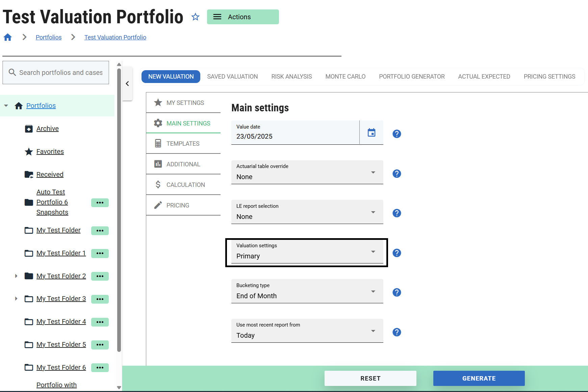Switch to the Monte Carlo tab
Image resolution: width=588 pixels, height=392 pixels.
pos(345,77)
